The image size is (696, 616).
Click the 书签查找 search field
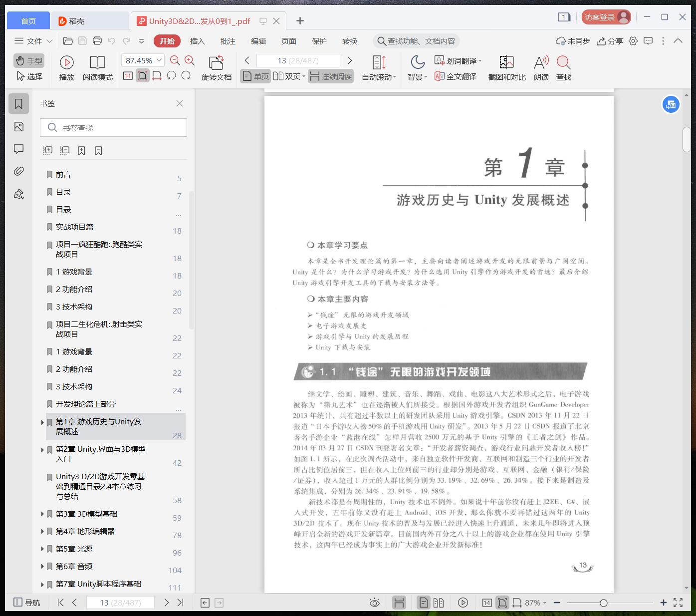pos(113,128)
